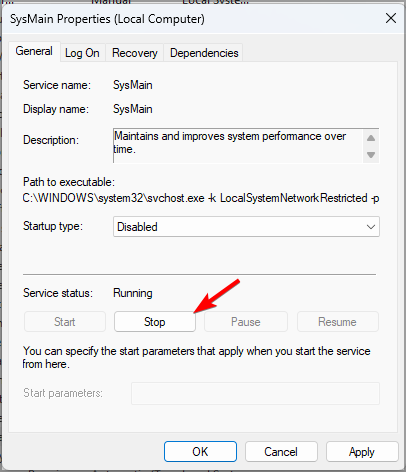The width and height of the screenshot is (406, 472).
Task: Click the Startup type chevron arrow
Action: pos(371,227)
